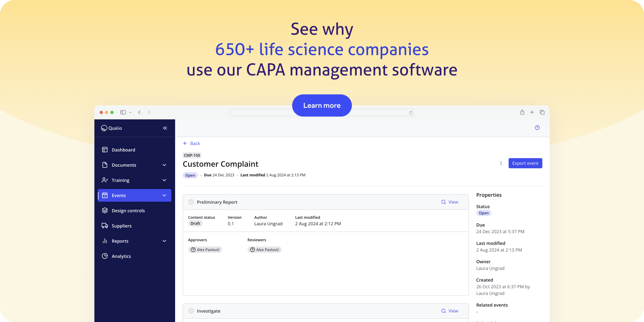The image size is (644, 322).
Task: Select Training in the navigation menu
Action: (120, 180)
